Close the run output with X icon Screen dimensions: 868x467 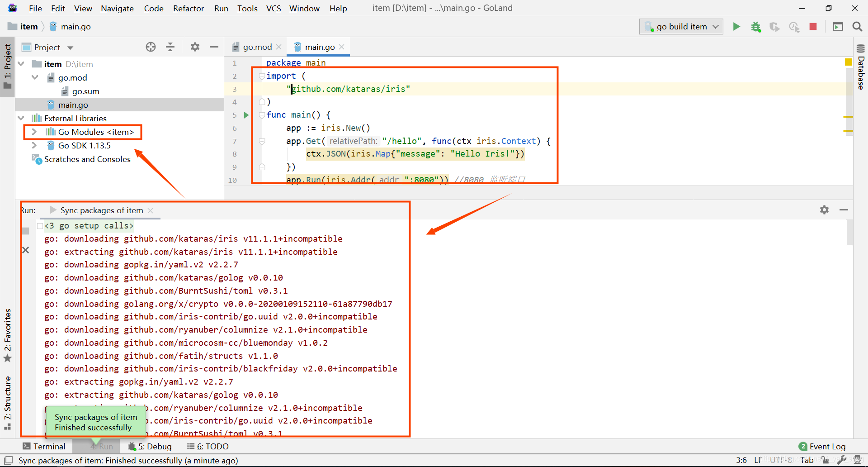(26, 250)
